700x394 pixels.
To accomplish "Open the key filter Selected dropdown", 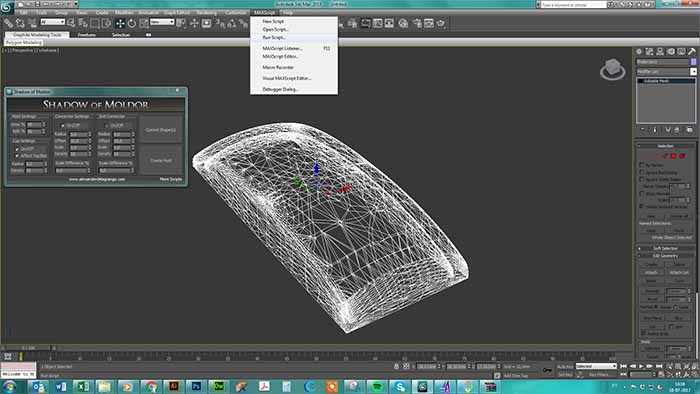I will coord(596,366).
